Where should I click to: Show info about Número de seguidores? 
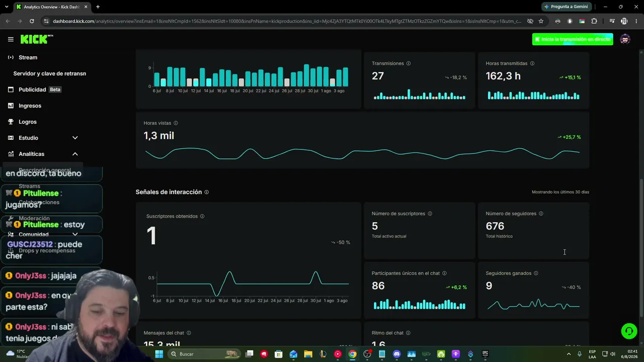[541, 214]
